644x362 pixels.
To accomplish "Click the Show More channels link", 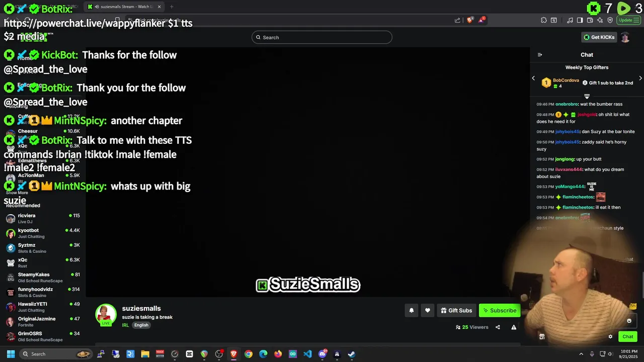I will (17, 193).
